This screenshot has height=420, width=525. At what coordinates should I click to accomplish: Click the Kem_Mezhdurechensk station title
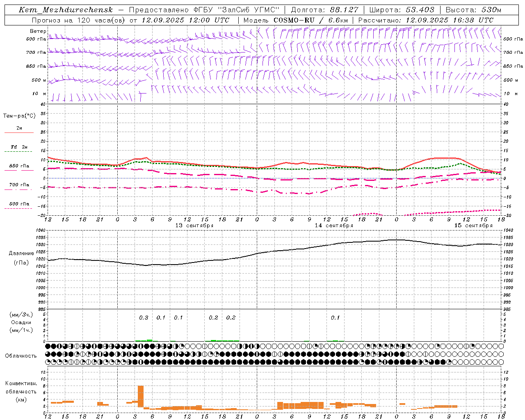pos(66,10)
